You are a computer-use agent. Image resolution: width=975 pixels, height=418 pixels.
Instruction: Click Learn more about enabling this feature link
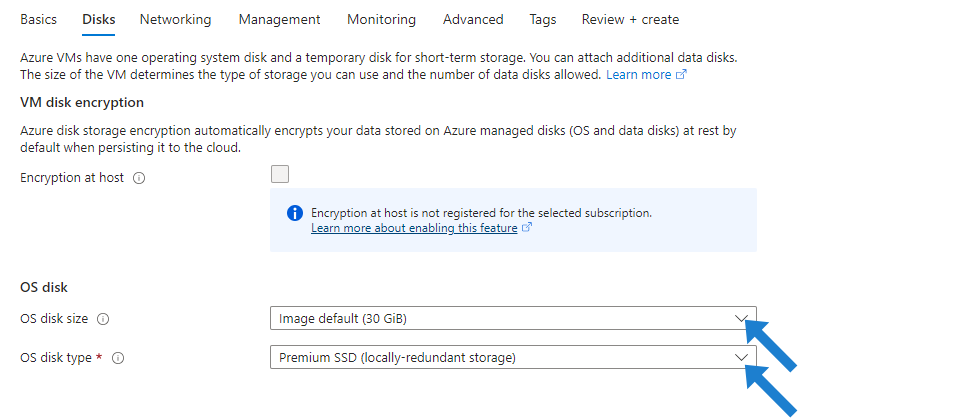(x=414, y=228)
